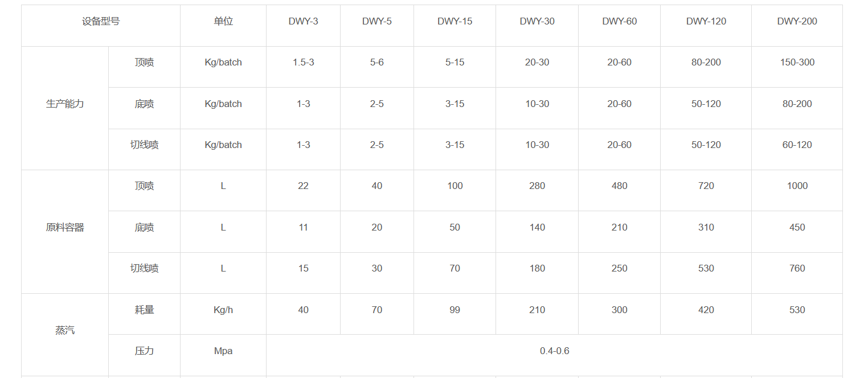Select the Kg/h unit cell

(223, 310)
